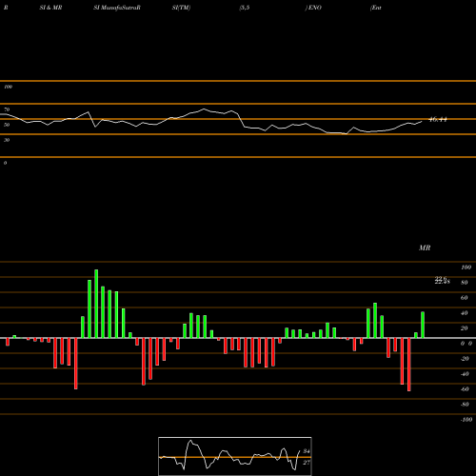Click the MR label above the histogram
The height and width of the screenshot is (476, 476).
(x=425, y=248)
